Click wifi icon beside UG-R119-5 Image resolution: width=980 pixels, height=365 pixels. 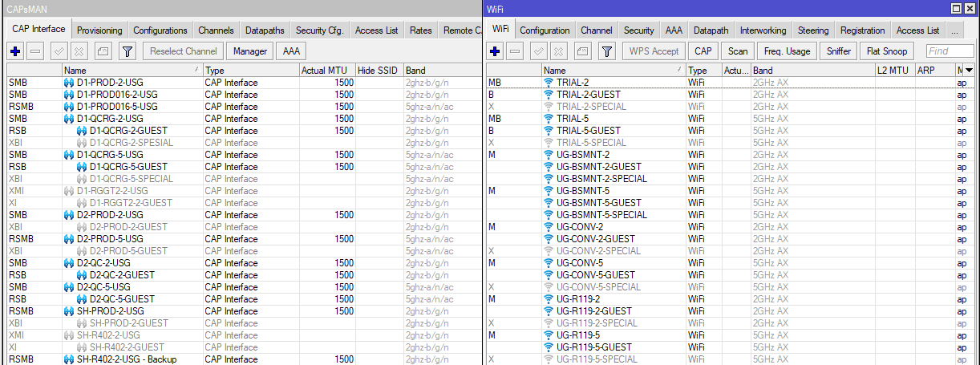point(549,335)
